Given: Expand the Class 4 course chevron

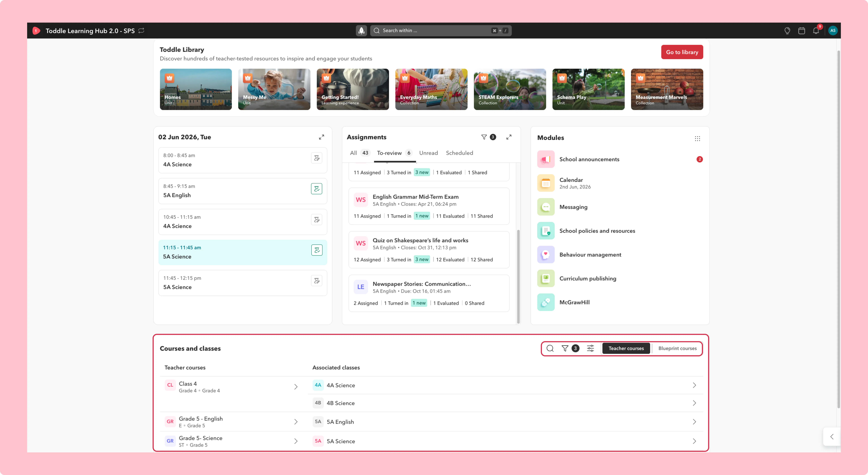Looking at the screenshot, I should [x=296, y=387].
